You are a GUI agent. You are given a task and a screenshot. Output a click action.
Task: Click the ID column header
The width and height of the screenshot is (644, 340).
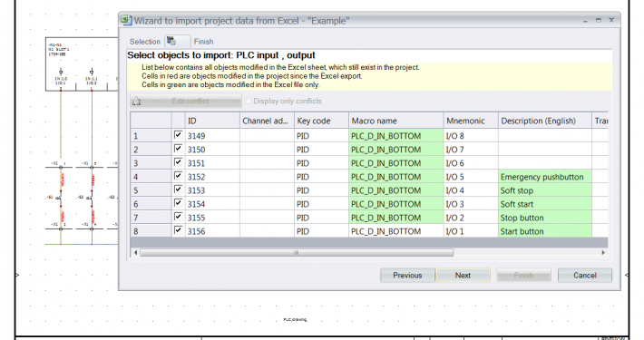point(212,121)
